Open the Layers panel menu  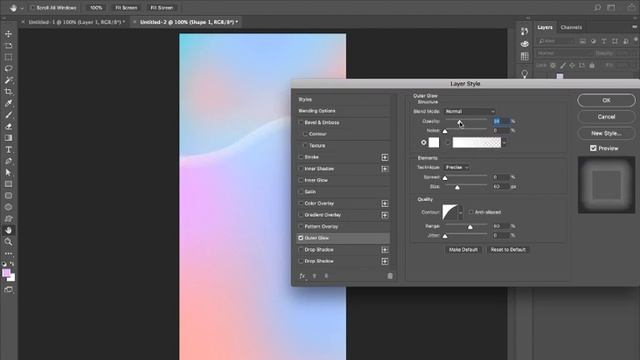coord(634,27)
